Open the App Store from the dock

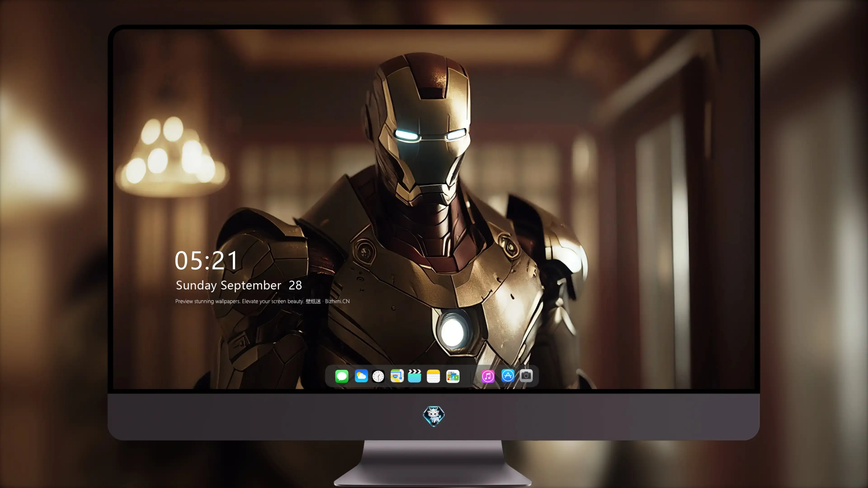[508, 375]
